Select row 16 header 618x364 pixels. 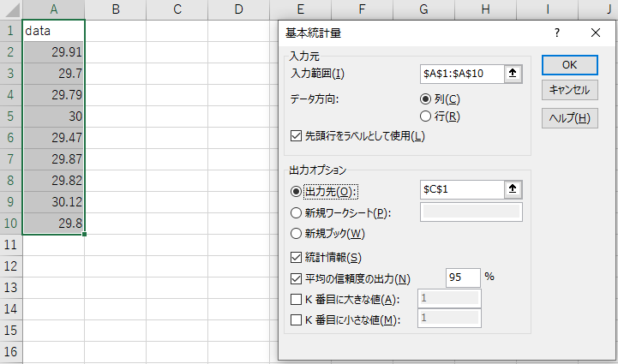(x=10, y=351)
